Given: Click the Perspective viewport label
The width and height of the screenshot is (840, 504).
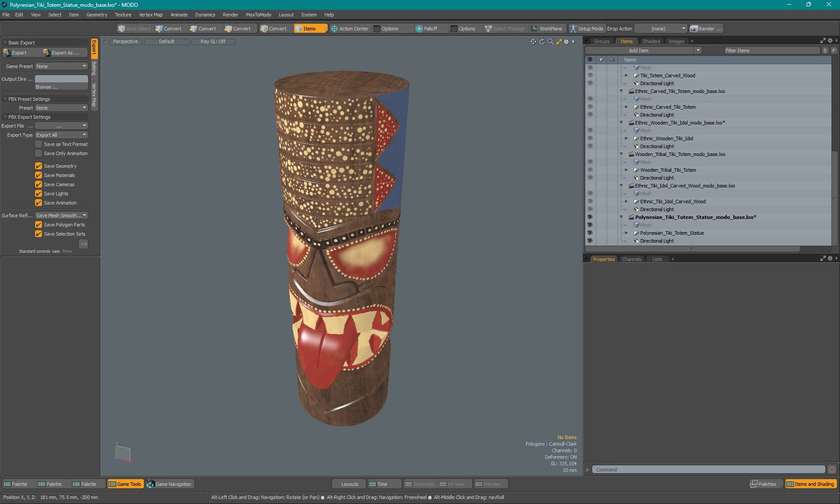Looking at the screenshot, I should pos(125,42).
